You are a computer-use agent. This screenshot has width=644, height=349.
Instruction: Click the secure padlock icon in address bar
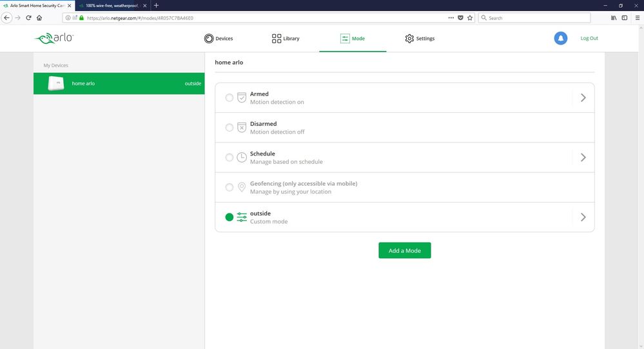click(x=81, y=17)
